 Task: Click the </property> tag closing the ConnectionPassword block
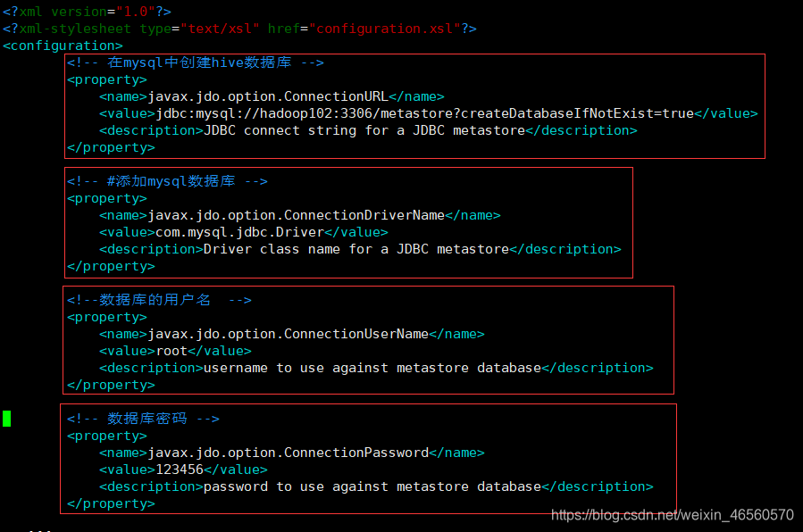pyautogui.click(x=111, y=503)
